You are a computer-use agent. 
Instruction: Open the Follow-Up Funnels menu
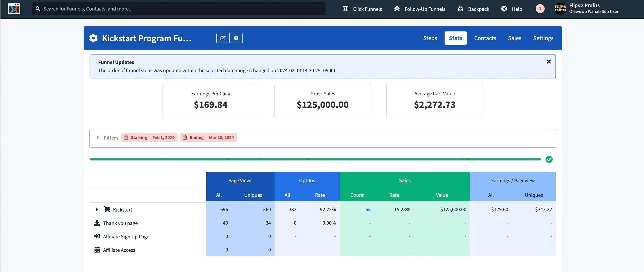pyautogui.click(x=420, y=9)
